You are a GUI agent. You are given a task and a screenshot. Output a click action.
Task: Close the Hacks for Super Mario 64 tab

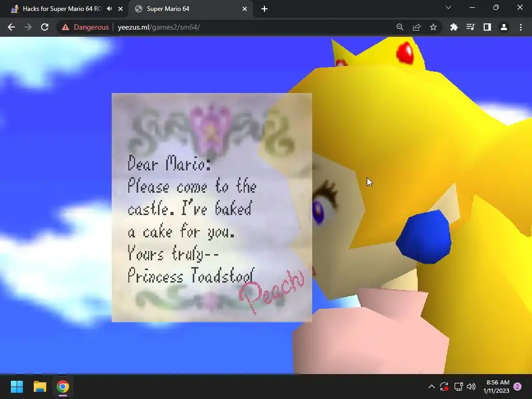[x=121, y=9]
